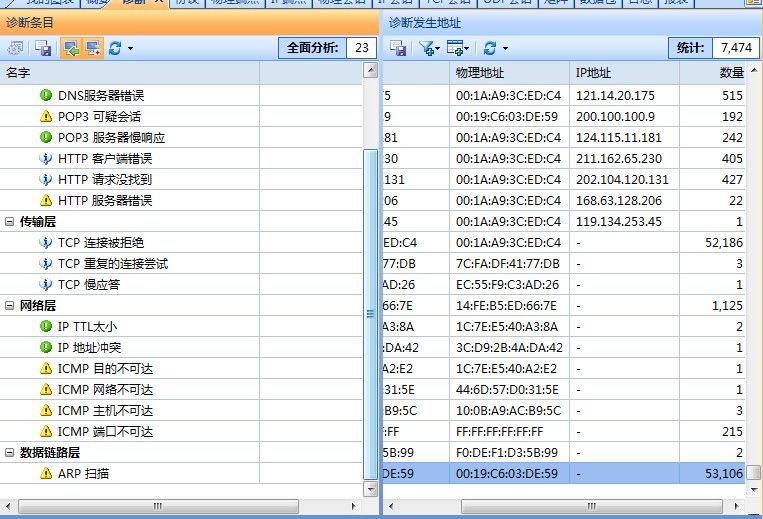Screen dimensions: 763x519
Task: Select row with IP 121.14.20.175
Action: (564, 95)
